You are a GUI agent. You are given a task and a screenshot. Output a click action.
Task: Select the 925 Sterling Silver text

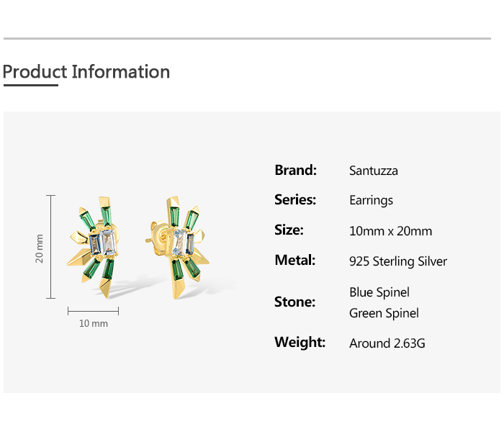pyautogui.click(x=397, y=261)
